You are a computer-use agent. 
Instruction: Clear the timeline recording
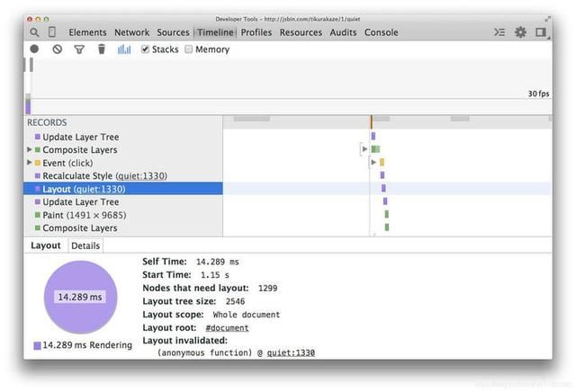pyautogui.click(x=57, y=49)
